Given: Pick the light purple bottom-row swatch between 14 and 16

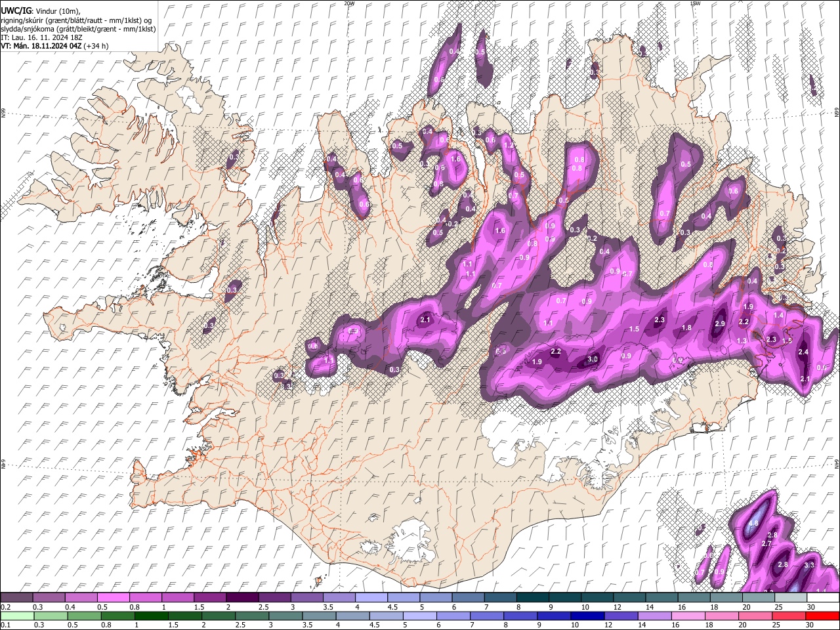Looking at the screenshot, I should (654, 616).
